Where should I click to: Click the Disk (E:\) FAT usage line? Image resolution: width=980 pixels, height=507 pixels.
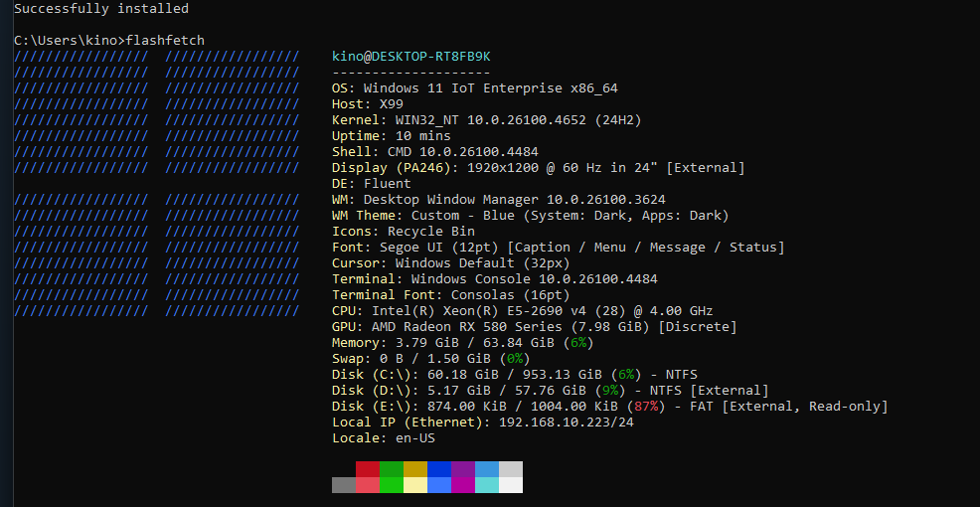610,407
